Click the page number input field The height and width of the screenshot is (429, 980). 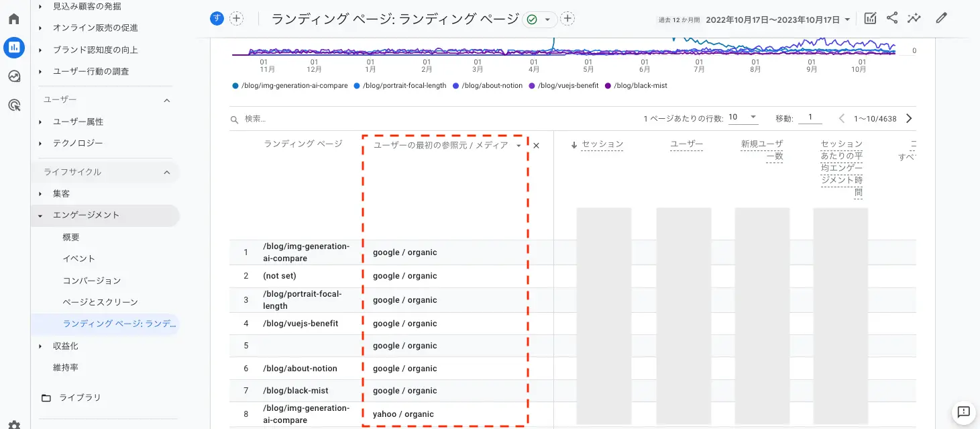(810, 117)
